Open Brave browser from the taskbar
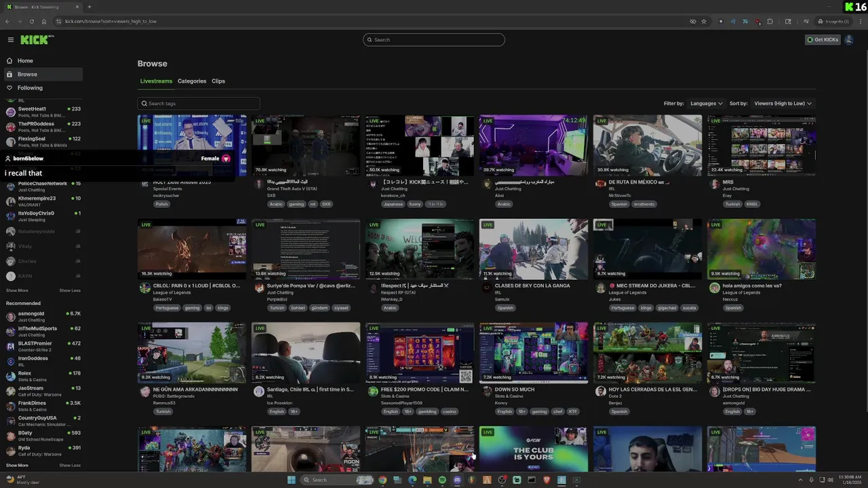This screenshot has width=868, height=488. 547,480
